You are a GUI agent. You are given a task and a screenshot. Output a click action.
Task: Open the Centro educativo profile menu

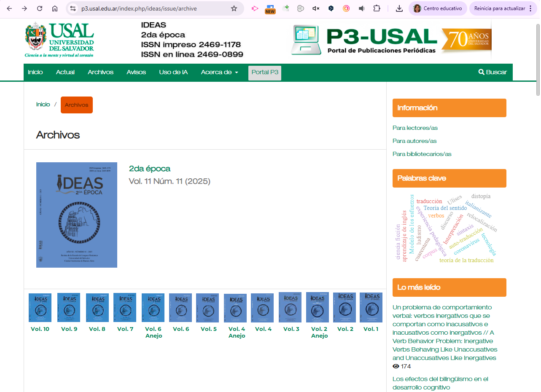(437, 8)
